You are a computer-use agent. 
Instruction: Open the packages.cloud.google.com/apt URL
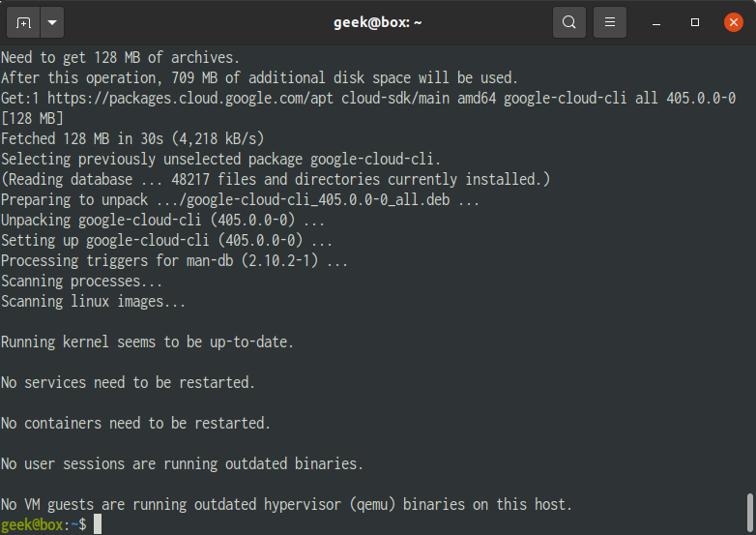point(190,99)
